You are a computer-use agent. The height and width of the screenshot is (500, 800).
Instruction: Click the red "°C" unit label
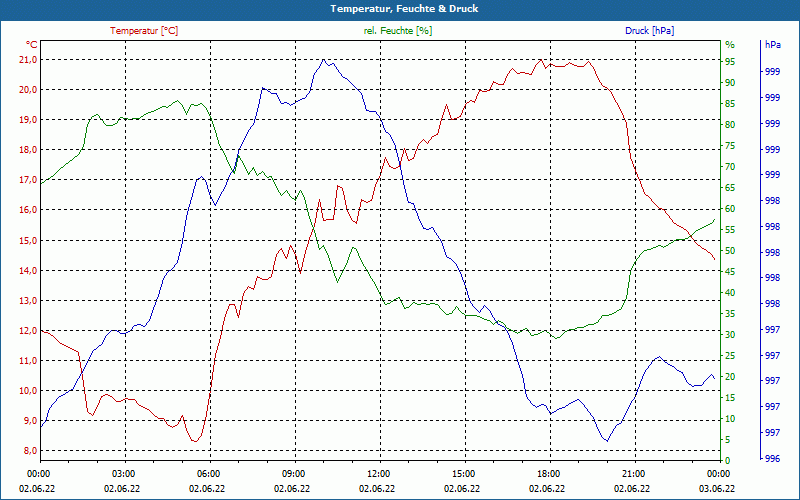pyautogui.click(x=32, y=44)
